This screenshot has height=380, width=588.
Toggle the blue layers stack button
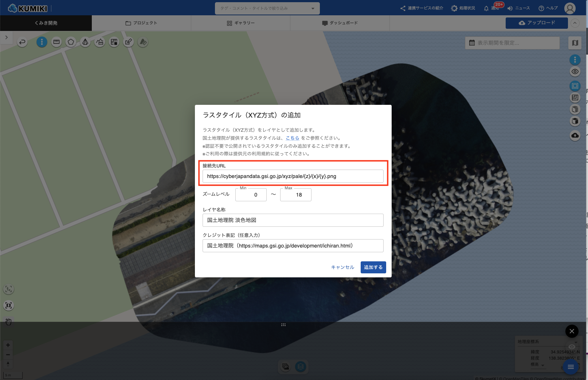tap(301, 367)
